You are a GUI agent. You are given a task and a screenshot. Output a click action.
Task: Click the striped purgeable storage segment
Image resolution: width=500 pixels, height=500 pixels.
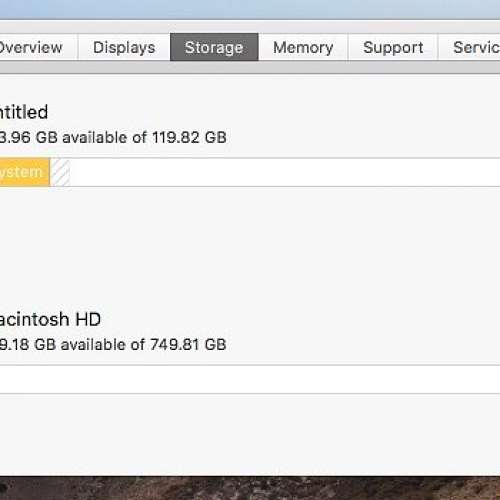pos(60,172)
